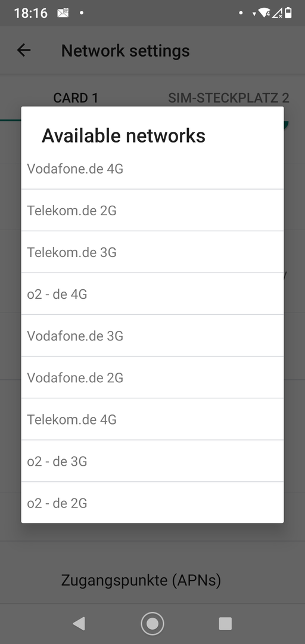Tap the Android home circle button
The height and width of the screenshot is (644, 305).
coord(152,624)
